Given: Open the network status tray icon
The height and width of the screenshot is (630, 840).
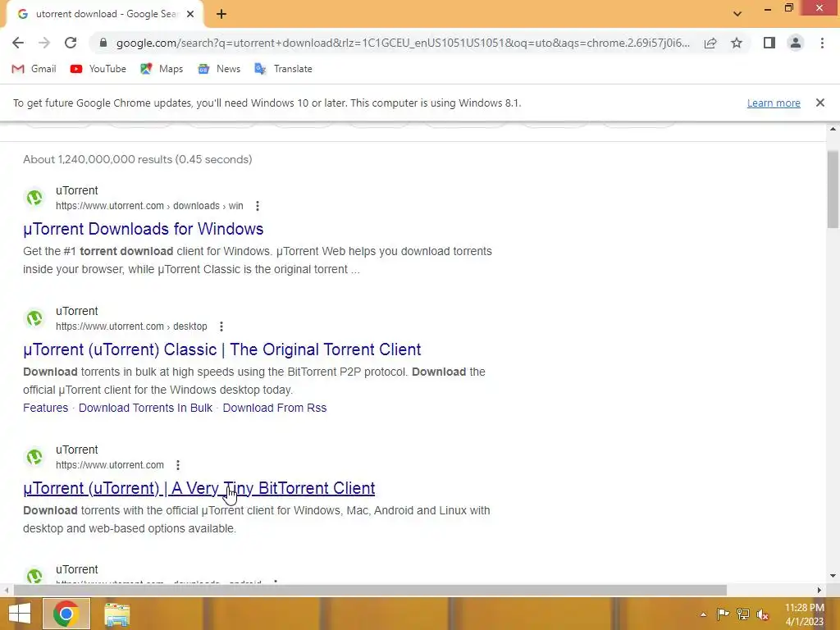Looking at the screenshot, I should (743, 614).
